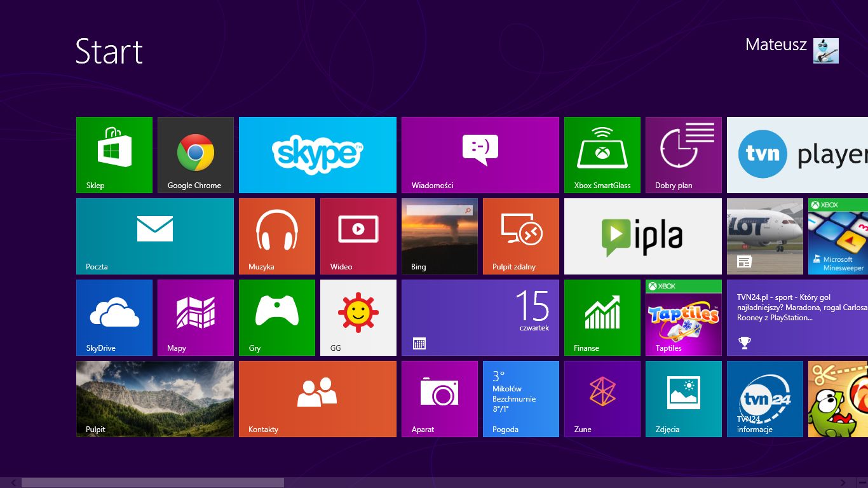868x488 pixels.
Task: Open the Pogoda weather tile
Action: pos(521,399)
